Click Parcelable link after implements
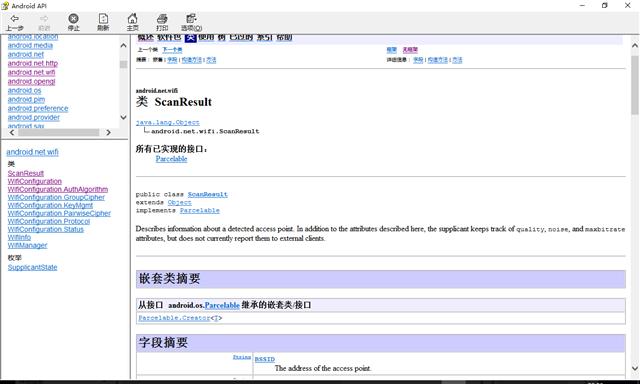Viewport: 640px width, 384px height. [x=200, y=211]
